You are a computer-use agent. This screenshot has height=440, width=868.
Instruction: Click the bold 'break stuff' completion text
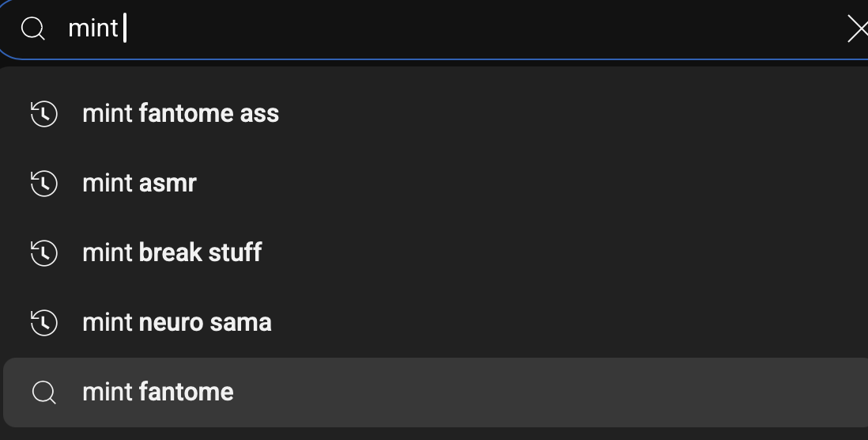coord(200,252)
